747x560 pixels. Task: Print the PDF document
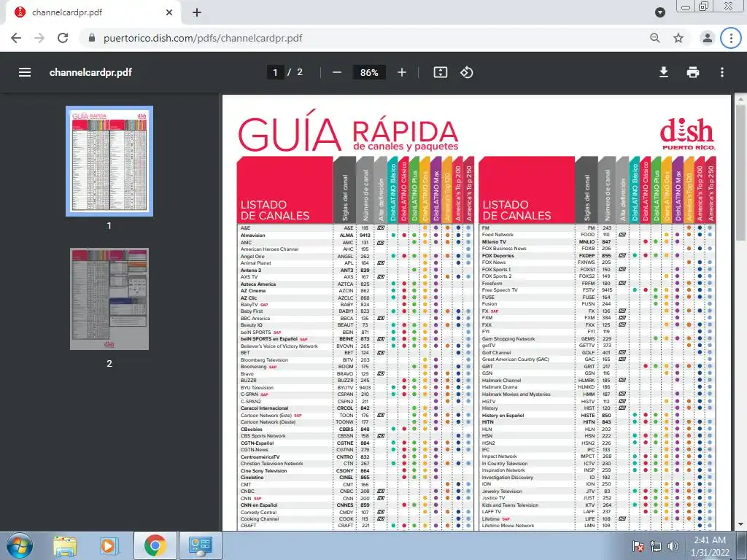point(693,72)
